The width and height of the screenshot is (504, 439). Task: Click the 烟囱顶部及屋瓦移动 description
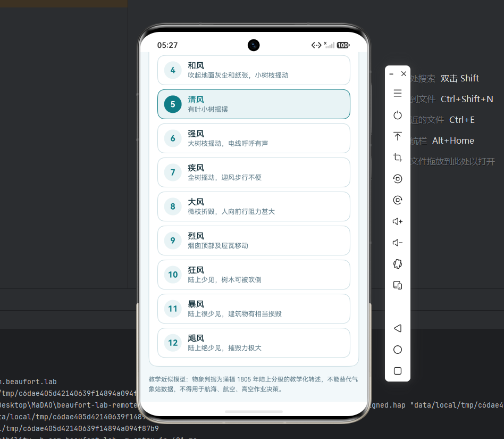[218, 246]
